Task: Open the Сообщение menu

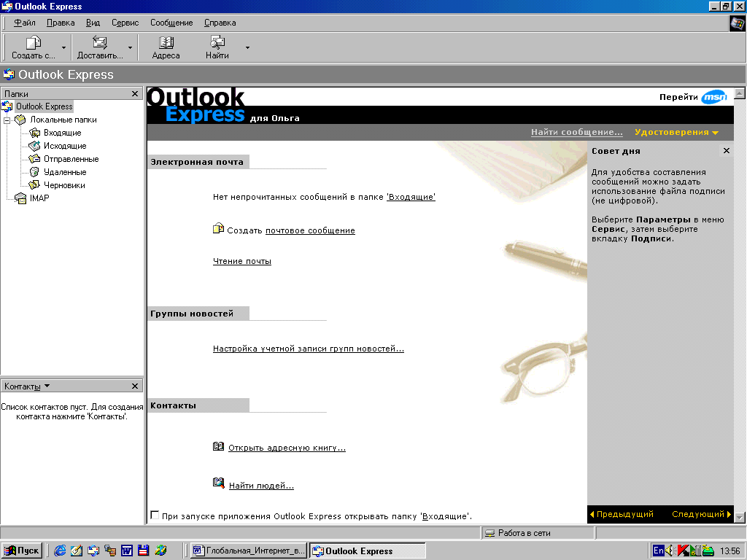Action: [171, 23]
